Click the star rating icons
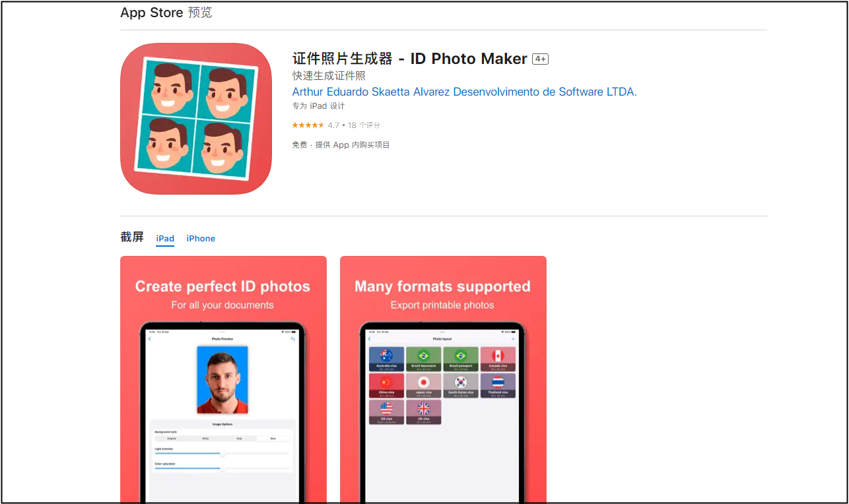The height and width of the screenshot is (504, 849). coord(308,125)
